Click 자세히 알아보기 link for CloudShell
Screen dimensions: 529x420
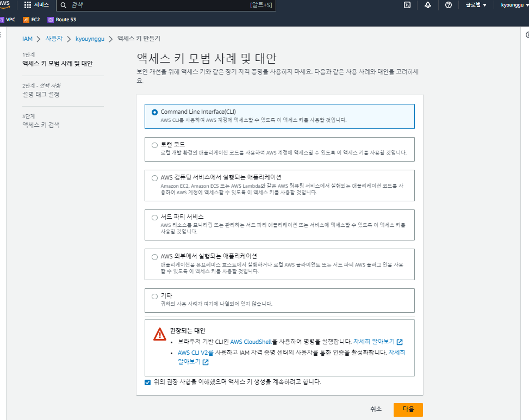point(374,342)
